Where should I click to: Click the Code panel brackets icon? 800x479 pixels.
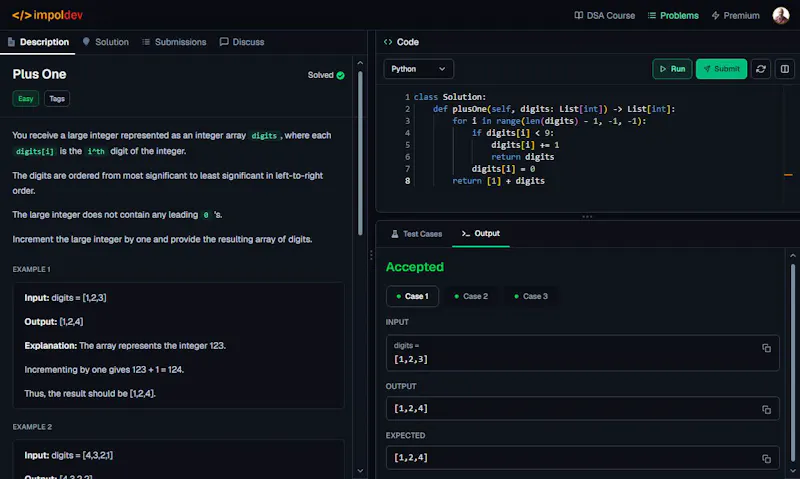pyautogui.click(x=388, y=42)
